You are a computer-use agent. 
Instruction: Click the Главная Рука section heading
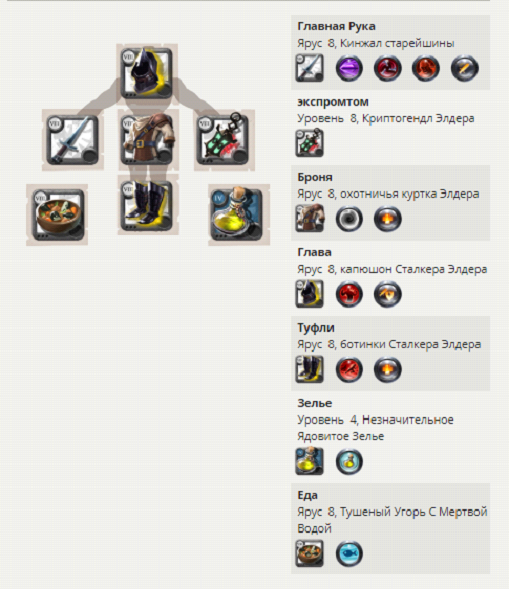pos(336,26)
